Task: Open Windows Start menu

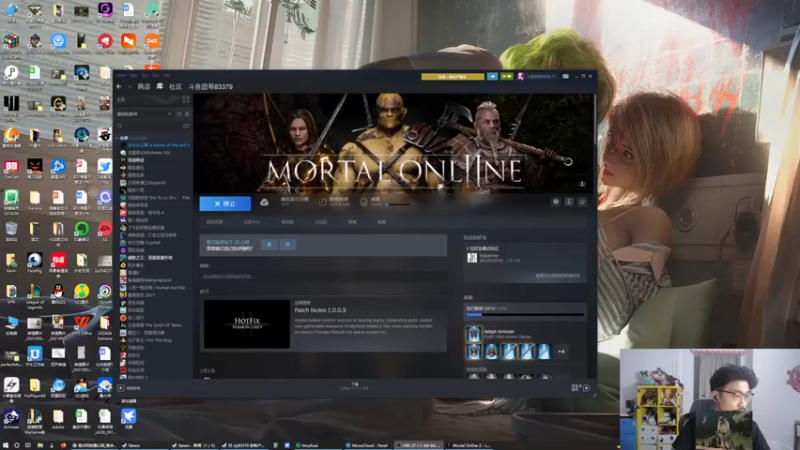Action: point(5,445)
